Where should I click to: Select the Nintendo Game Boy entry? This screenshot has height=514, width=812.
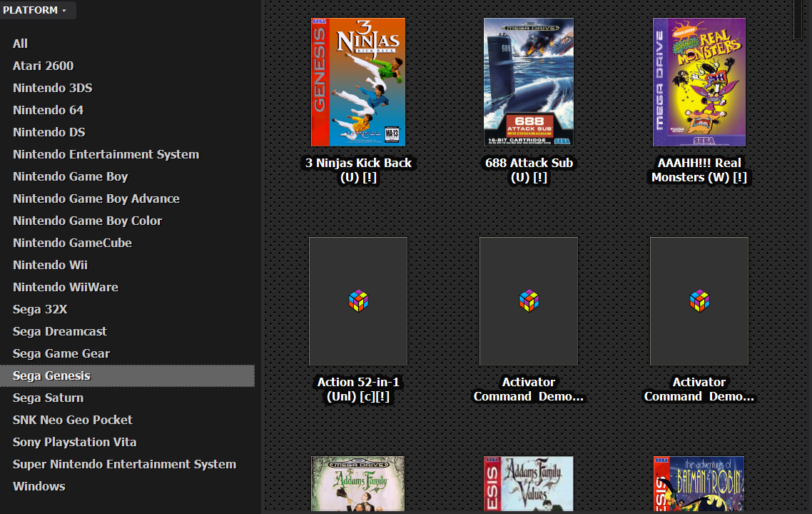coord(70,177)
